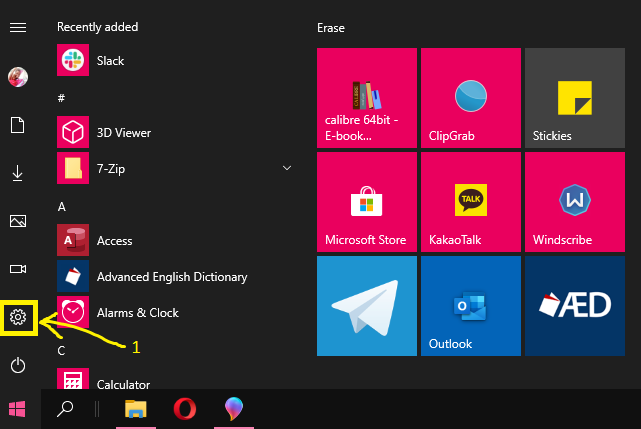Open the Microsoft Store tile

click(x=367, y=202)
